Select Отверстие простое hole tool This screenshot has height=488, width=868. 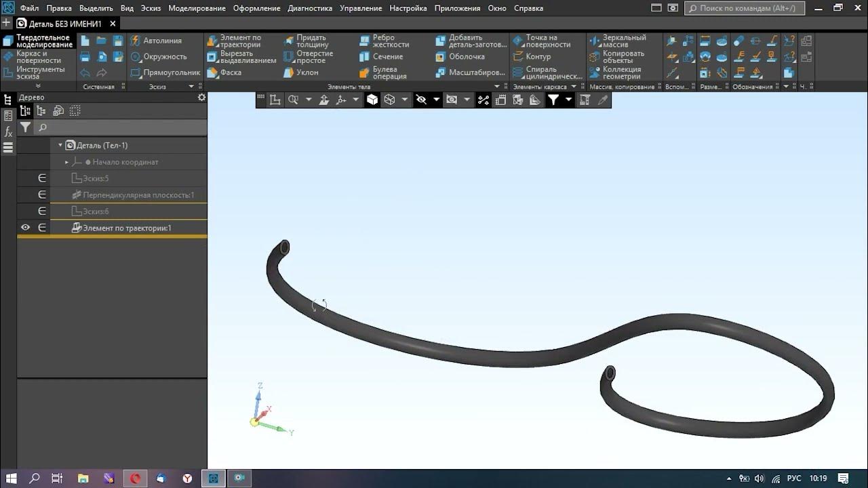[x=309, y=56]
